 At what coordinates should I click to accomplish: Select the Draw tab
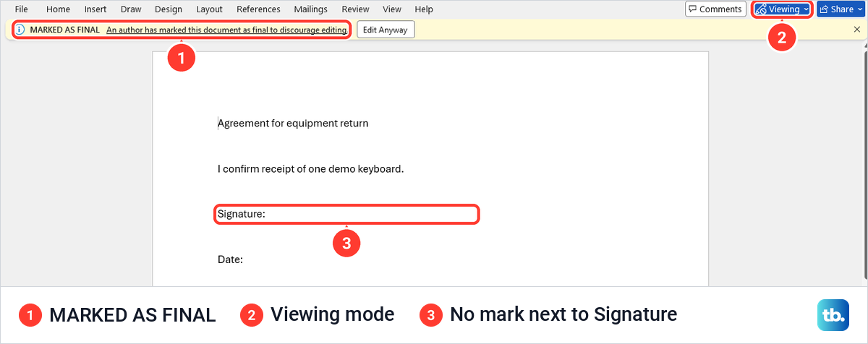(x=131, y=9)
